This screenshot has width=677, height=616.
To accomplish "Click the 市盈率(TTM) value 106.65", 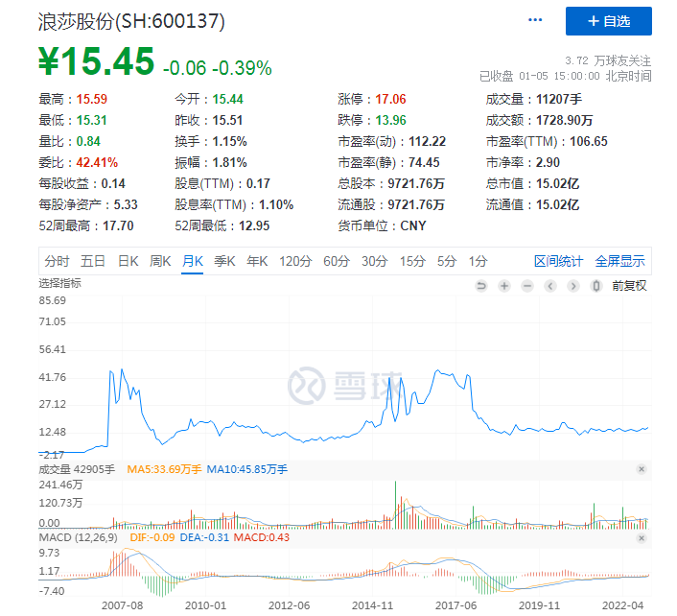I will point(589,142).
